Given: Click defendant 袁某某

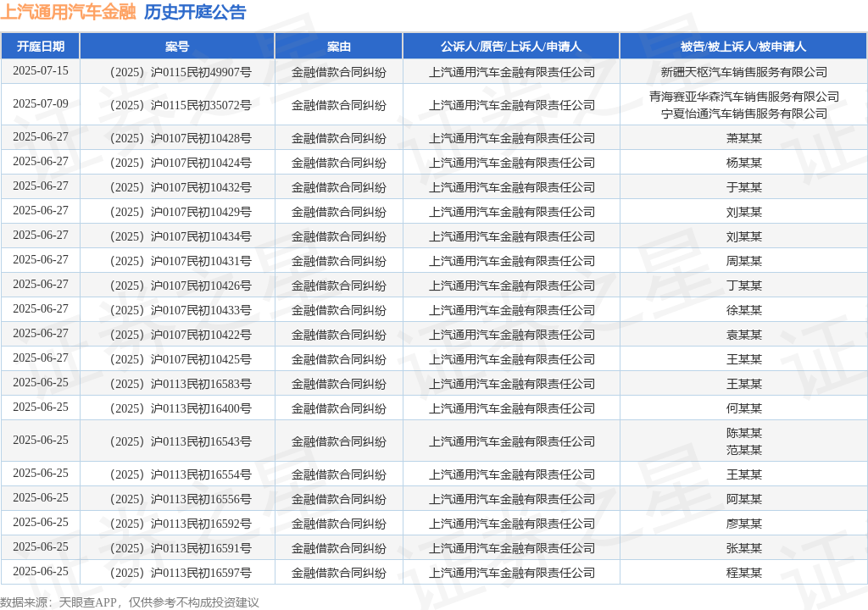Looking at the screenshot, I should click(744, 335).
